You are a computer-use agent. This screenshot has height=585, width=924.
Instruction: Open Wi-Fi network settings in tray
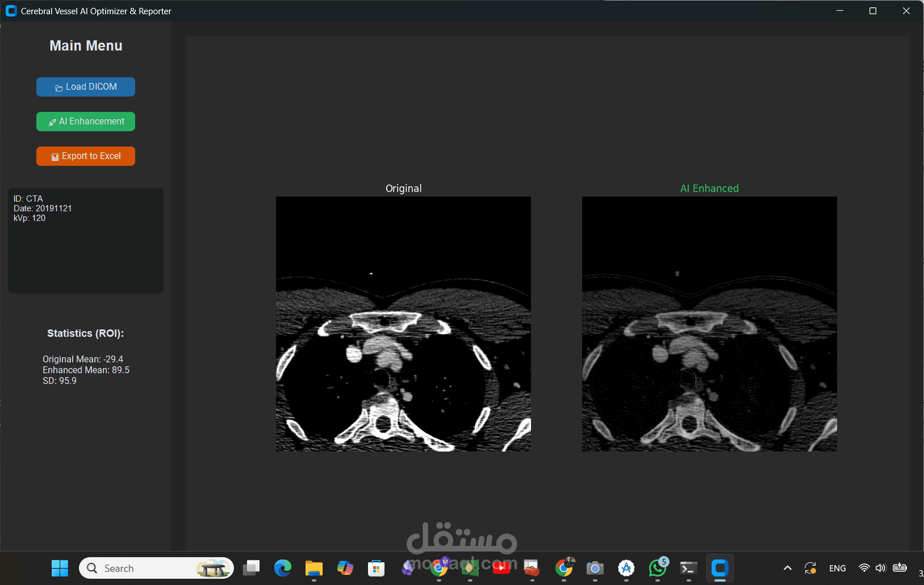point(864,568)
